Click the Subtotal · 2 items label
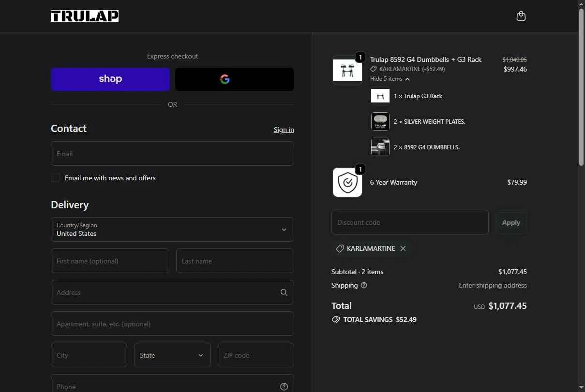 (357, 272)
